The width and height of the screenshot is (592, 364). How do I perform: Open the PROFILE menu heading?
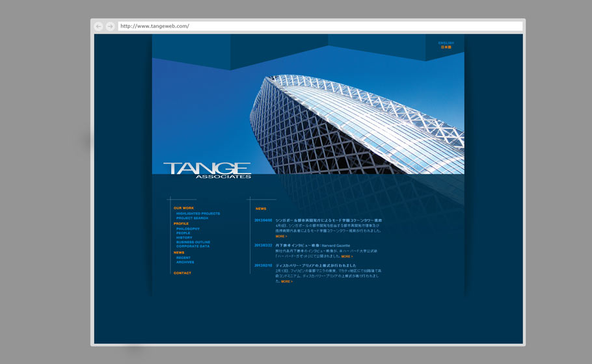pos(182,224)
